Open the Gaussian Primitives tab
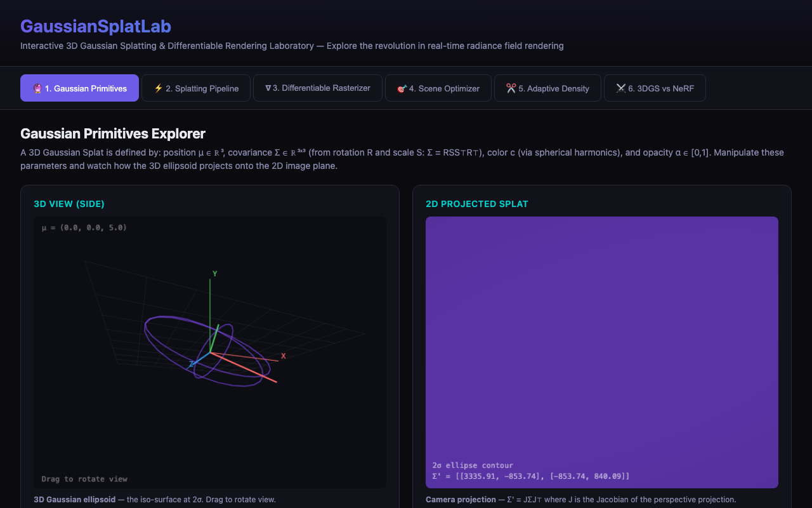Screen dimensions: 812x508 (79, 88)
